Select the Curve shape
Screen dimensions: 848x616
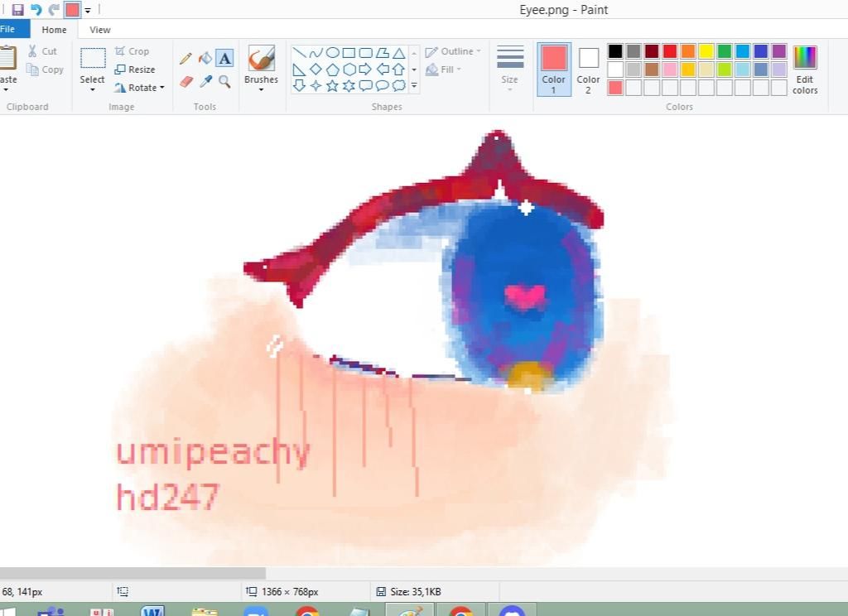(316, 53)
